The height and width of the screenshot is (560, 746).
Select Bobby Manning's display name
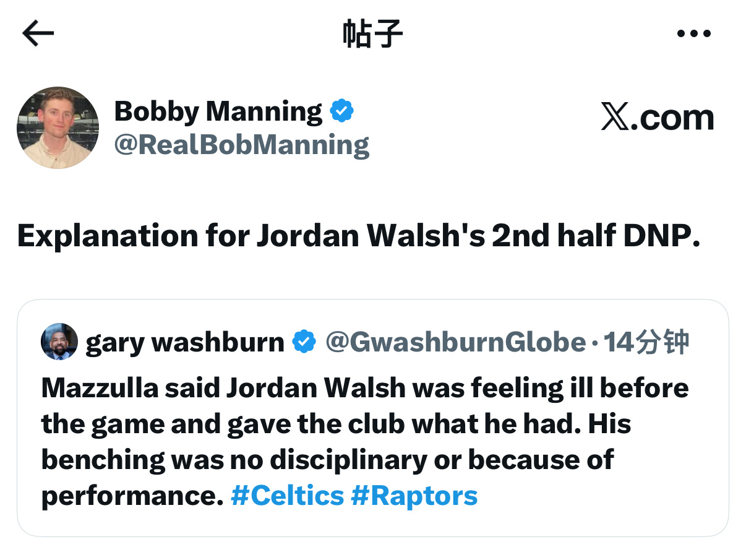pos(218,111)
